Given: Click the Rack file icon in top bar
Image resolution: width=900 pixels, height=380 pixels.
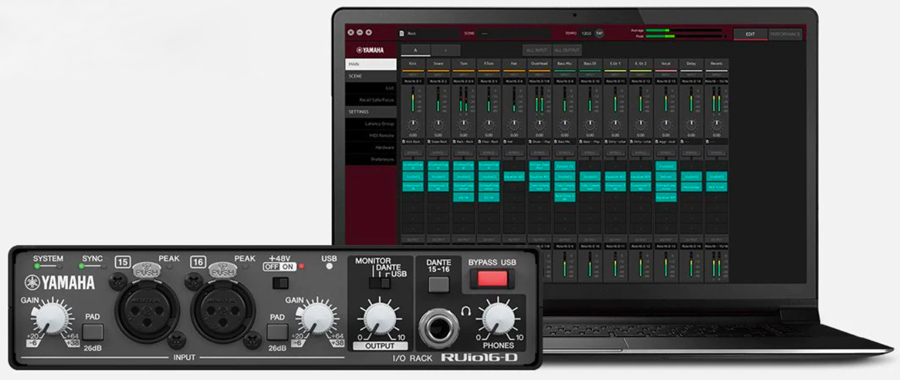Looking at the screenshot, I should (x=402, y=33).
